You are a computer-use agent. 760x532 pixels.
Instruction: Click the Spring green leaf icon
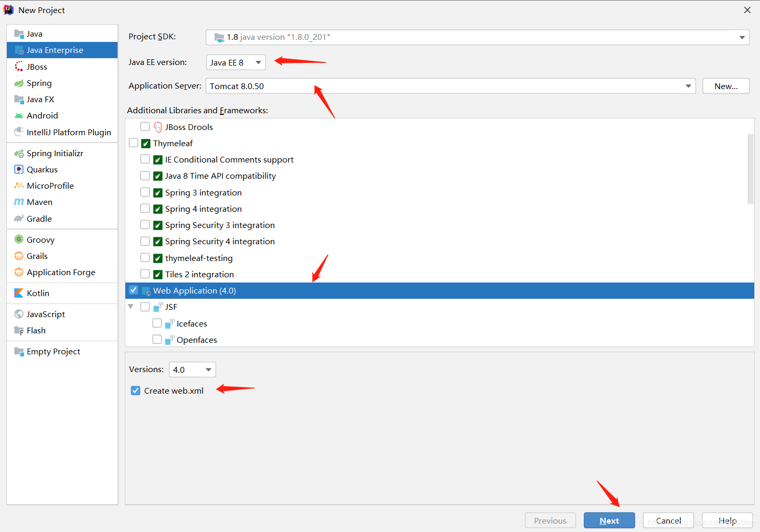click(19, 83)
